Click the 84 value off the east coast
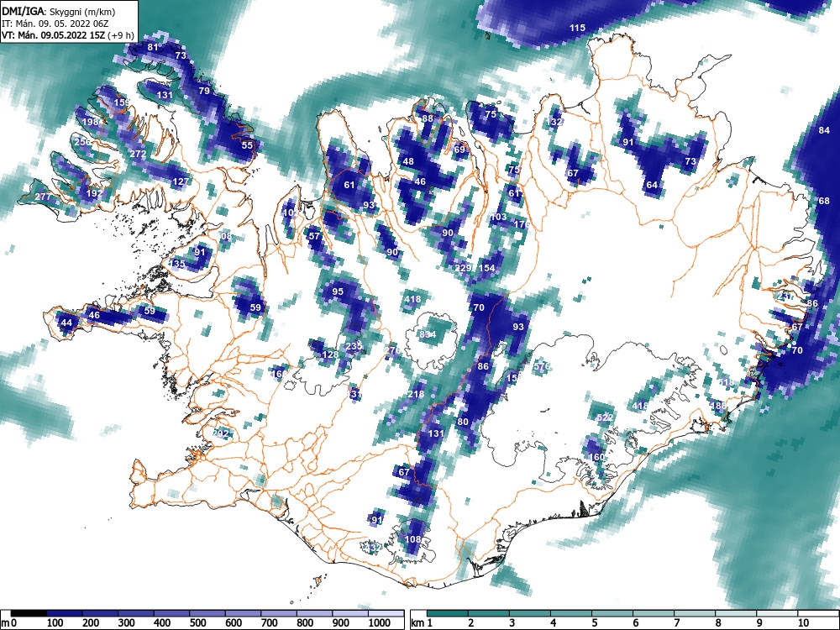 (x=824, y=130)
